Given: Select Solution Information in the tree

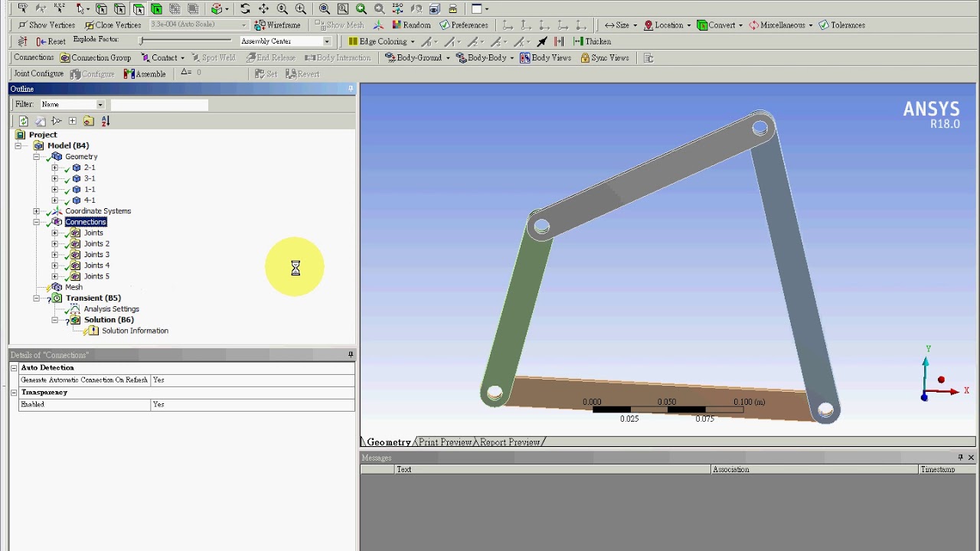Looking at the screenshot, I should [x=135, y=331].
